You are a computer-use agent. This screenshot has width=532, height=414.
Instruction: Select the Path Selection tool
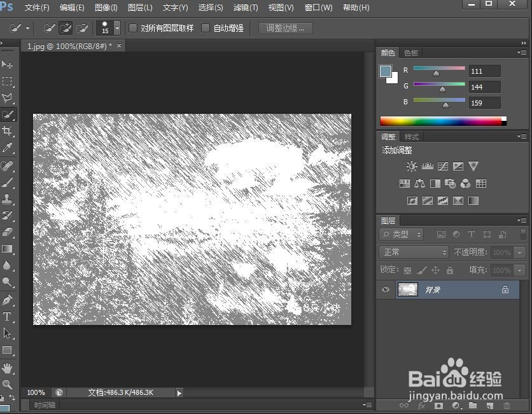click(x=7, y=333)
